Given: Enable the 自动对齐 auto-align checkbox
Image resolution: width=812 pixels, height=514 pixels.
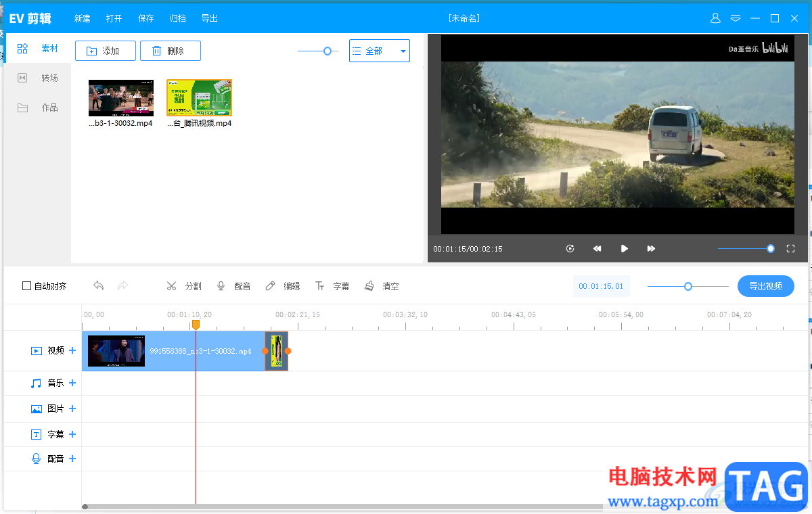Looking at the screenshot, I should tap(26, 286).
